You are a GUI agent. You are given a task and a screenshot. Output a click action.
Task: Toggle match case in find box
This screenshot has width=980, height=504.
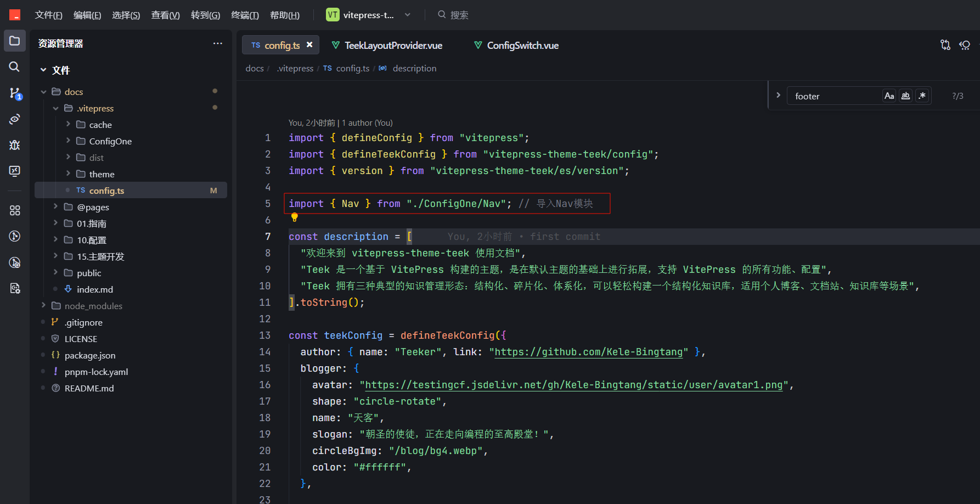889,96
